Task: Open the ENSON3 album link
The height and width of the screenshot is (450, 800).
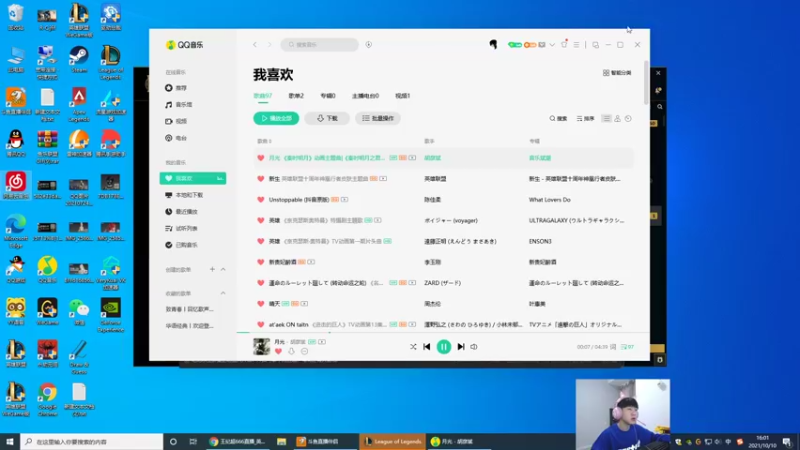Action: [540, 241]
